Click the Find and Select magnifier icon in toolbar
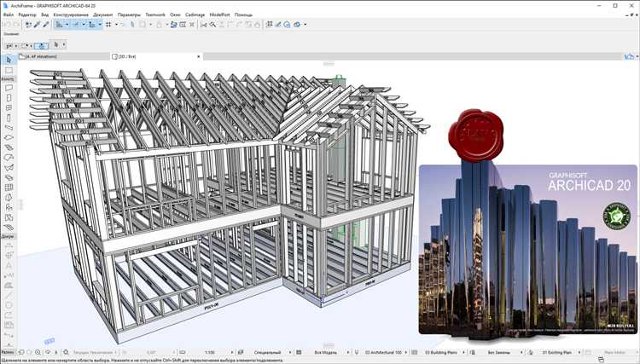Screen dimensions: 640x364 tap(212, 25)
